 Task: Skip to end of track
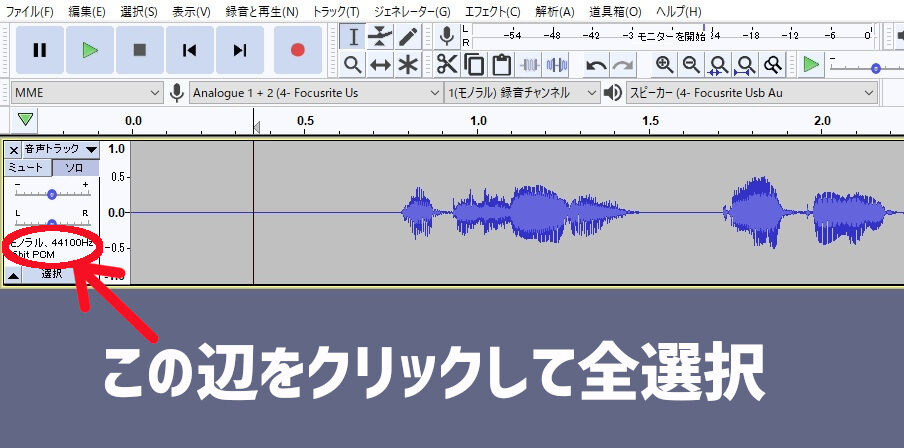tap(240, 50)
